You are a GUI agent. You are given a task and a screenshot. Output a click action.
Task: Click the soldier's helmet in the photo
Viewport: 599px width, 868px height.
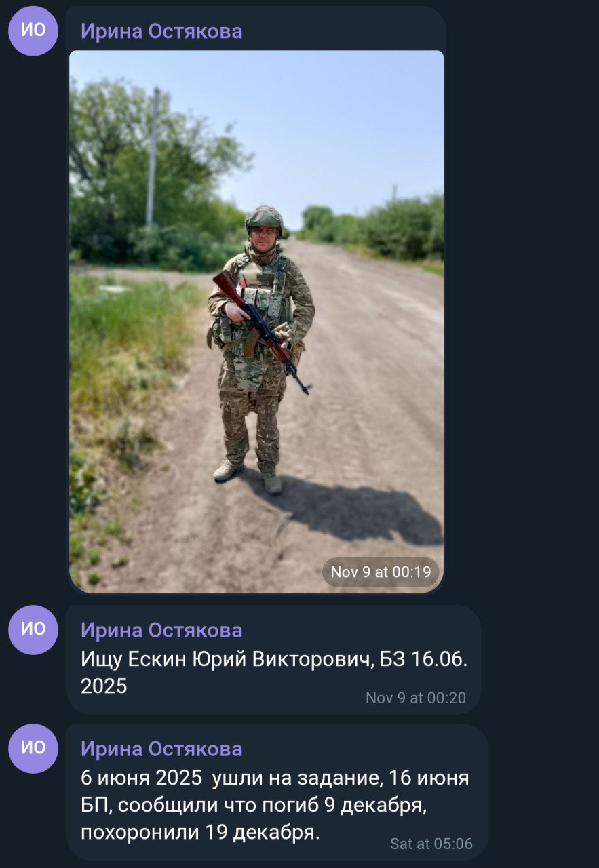(264, 218)
